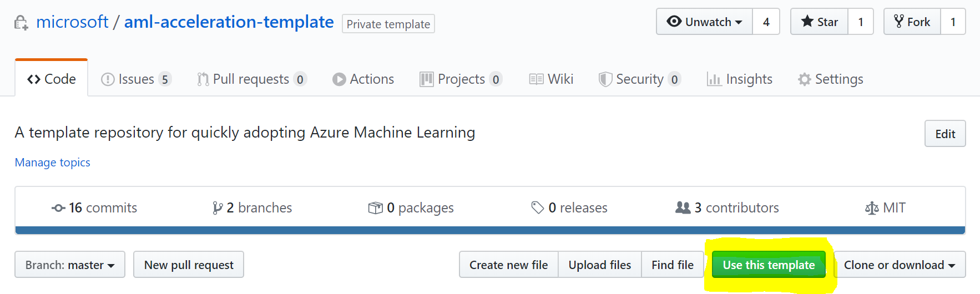
Task: Open the 0 packages link
Action: tap(411, 207)
